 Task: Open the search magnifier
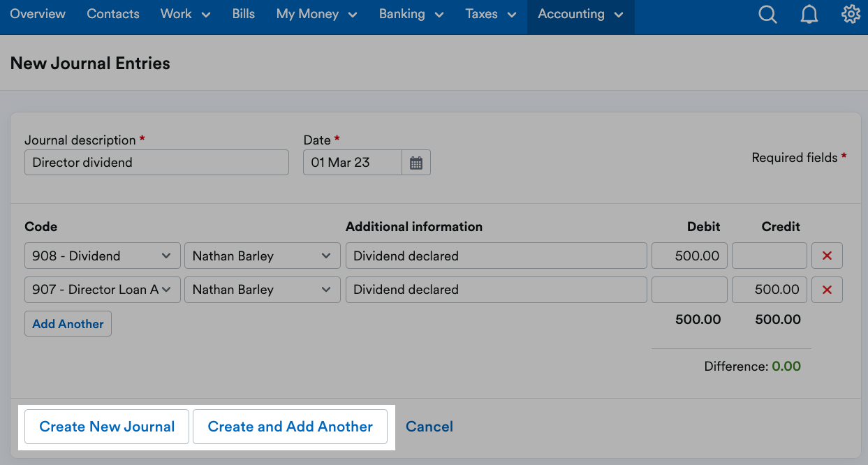click(x=767, y=14)
